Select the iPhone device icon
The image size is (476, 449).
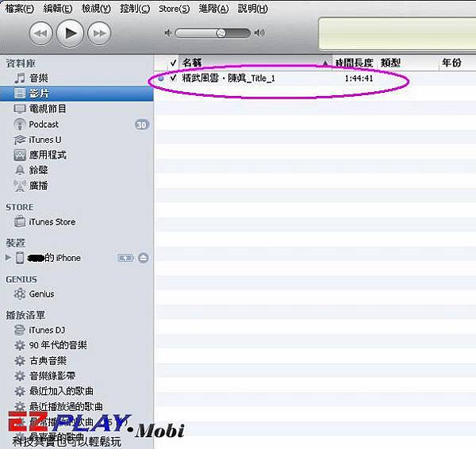pyautogui.click(x=20, y=258)
